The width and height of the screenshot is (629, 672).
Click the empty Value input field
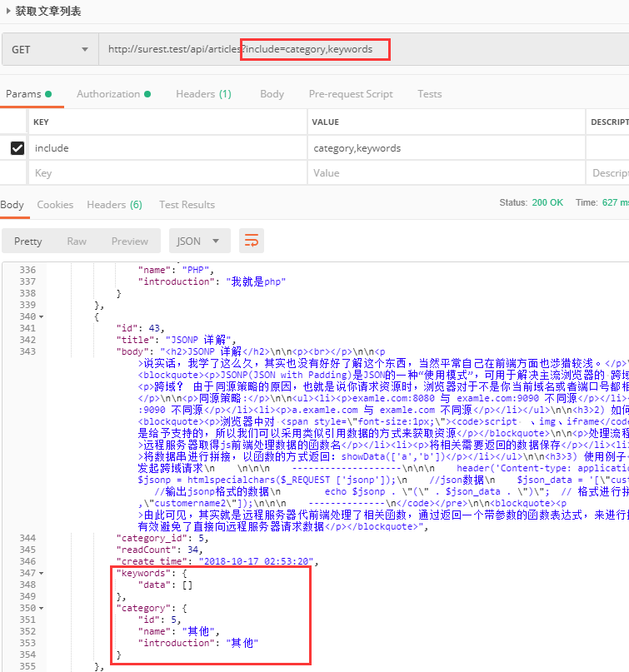pos(446,173)
